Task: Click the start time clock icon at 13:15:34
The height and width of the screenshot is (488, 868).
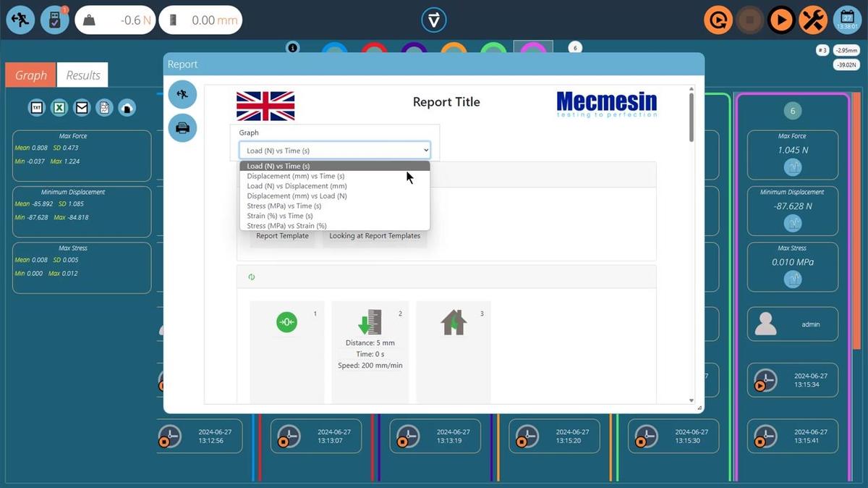Action: pos(765,380)
